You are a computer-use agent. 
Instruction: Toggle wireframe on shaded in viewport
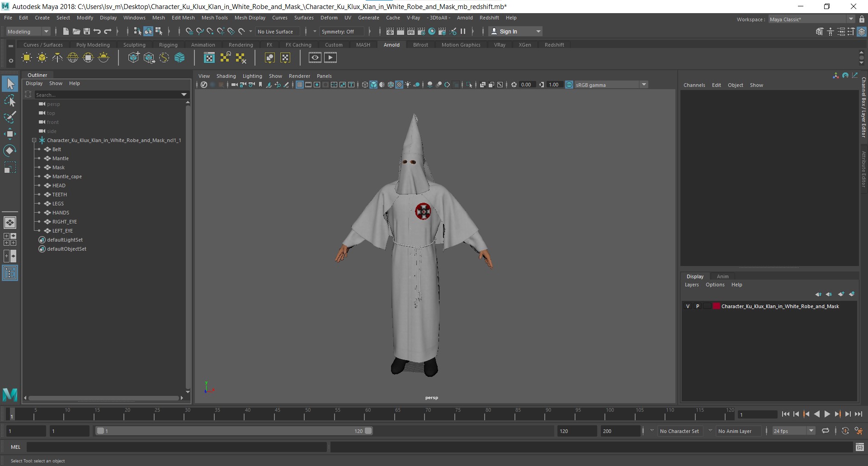click(x=391, y=85)
